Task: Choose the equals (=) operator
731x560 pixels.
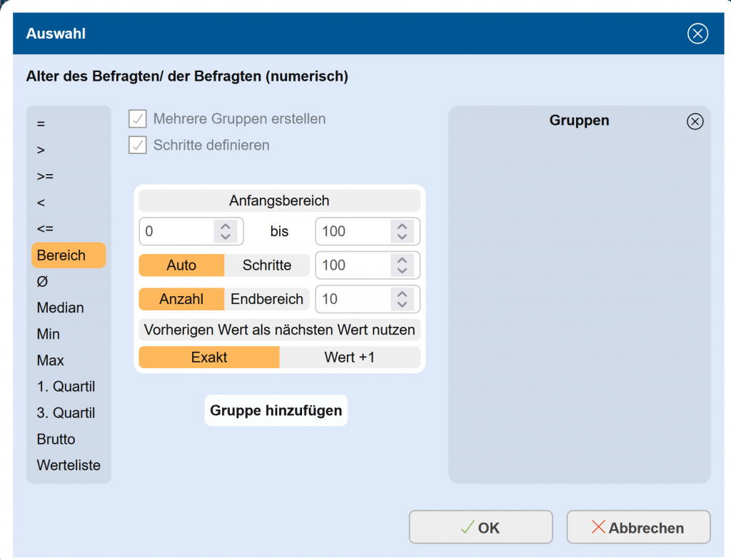Action: click(x=41, y=123)
